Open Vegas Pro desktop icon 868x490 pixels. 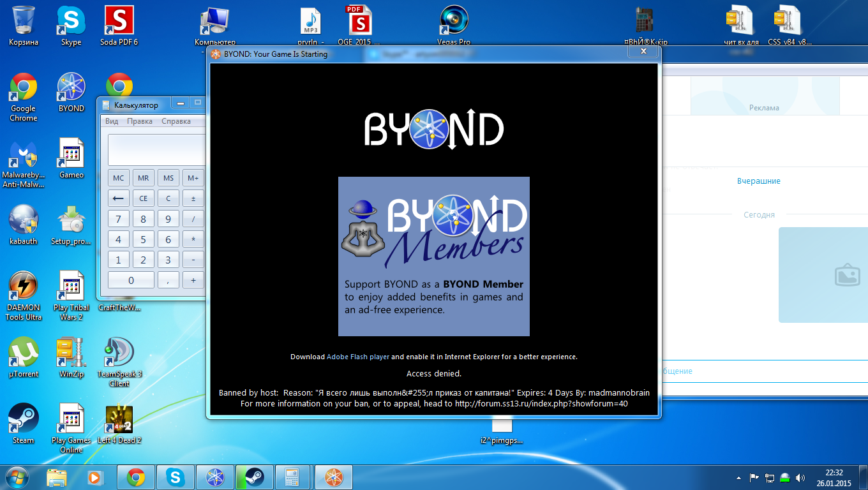454,26
